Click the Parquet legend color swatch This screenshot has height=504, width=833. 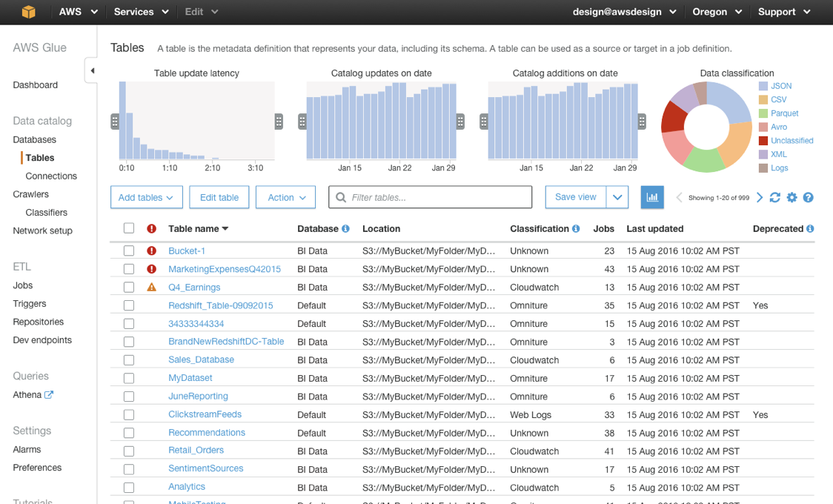(x=763, y=113)
